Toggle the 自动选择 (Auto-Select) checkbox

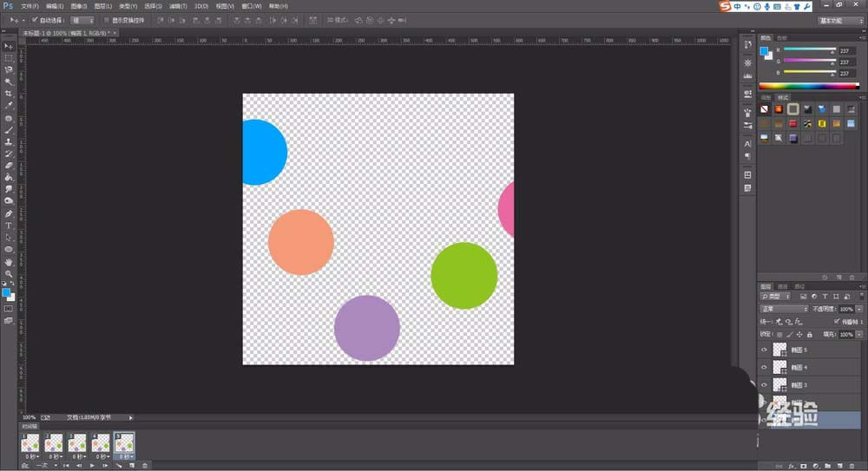point(35,19)
